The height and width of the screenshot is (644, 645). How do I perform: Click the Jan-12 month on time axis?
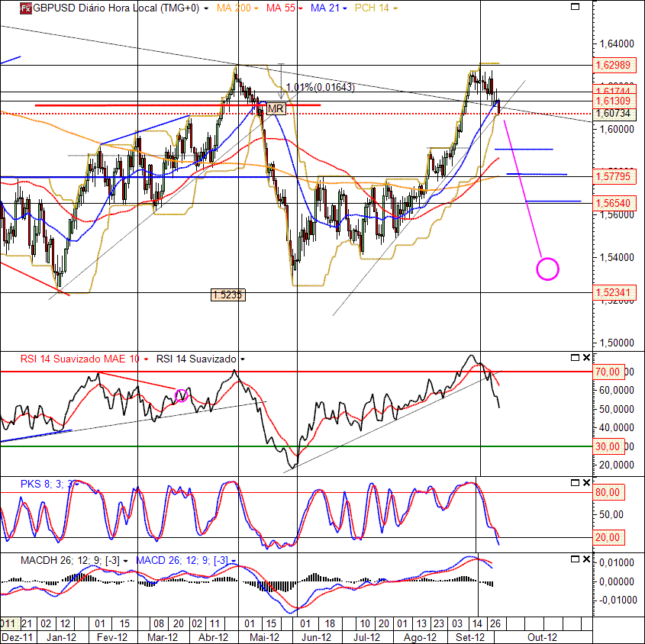click(61, 637)
